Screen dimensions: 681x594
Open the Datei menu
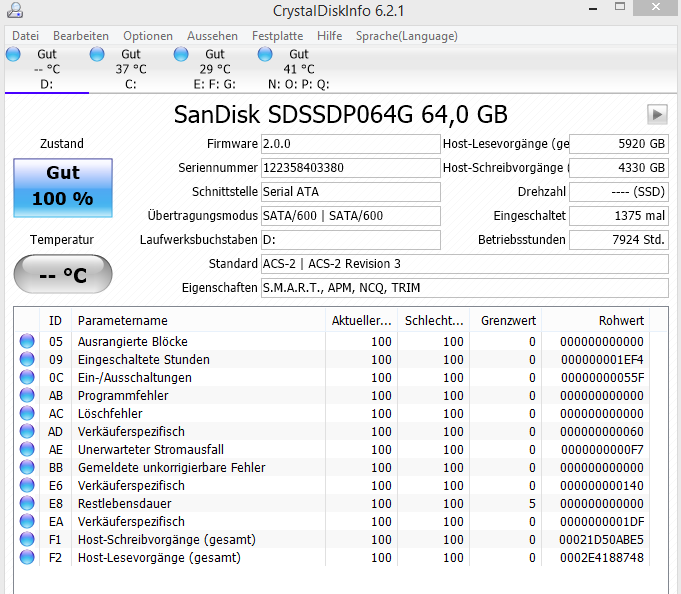click(25, 36)
